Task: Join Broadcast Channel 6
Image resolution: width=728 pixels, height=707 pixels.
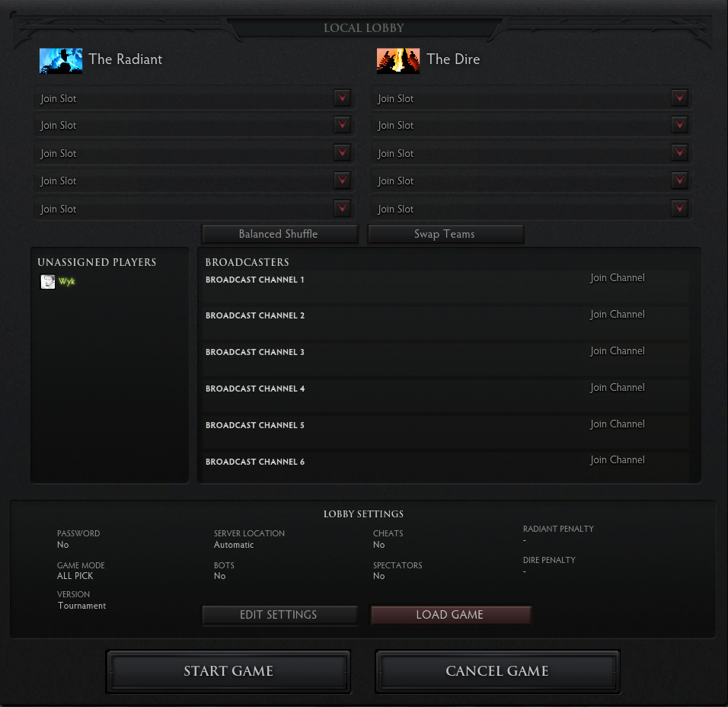Action: pyautogui.click(x=617, y=460)
